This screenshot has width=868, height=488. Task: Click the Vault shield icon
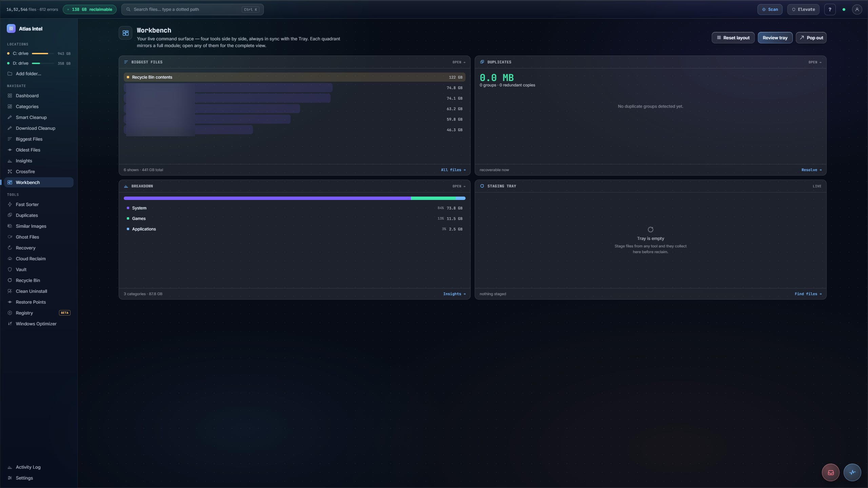click(x=10, y=269)
